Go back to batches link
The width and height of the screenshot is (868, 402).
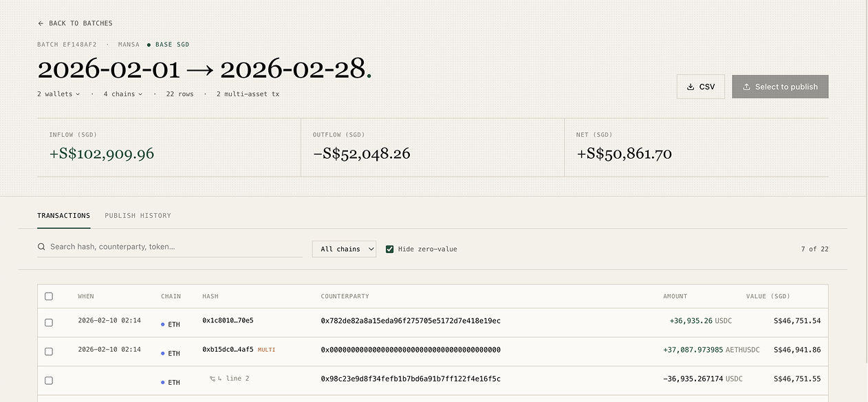pyautogui.click(x=80, y=23)
